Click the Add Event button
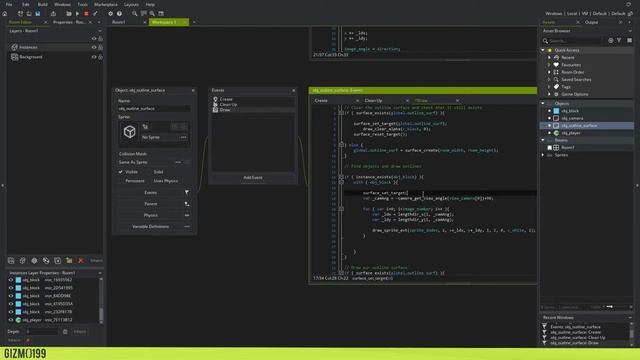 click(253, 178)
